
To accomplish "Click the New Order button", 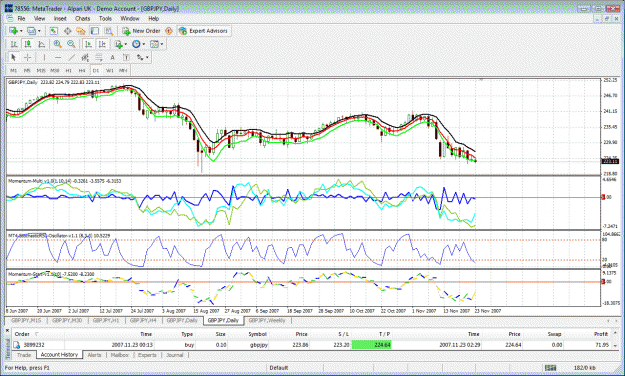I will [142, 31].
